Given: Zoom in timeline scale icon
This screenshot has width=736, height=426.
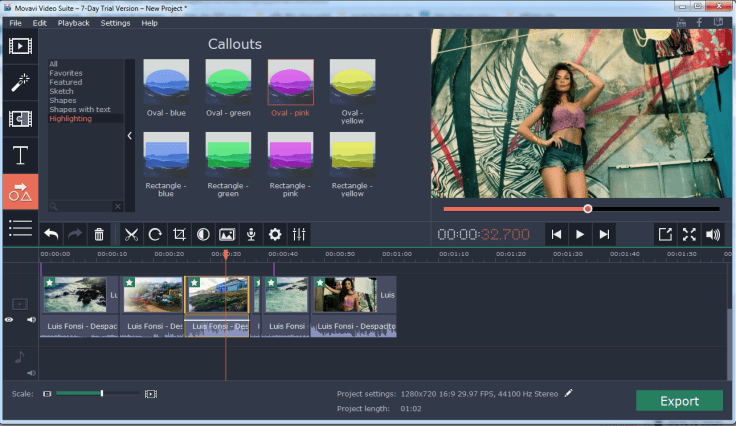Looking at the screenshot, I should click(151, 394).
